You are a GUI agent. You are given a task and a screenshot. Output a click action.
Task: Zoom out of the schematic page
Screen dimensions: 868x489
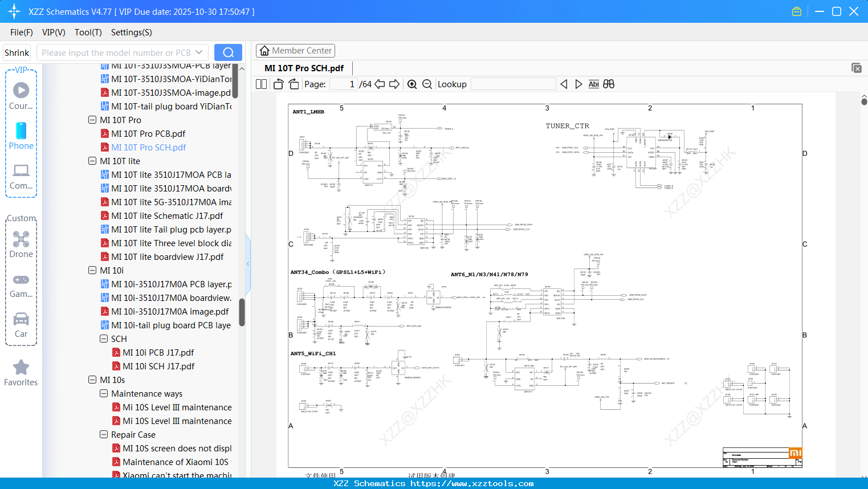pos(427,84)
